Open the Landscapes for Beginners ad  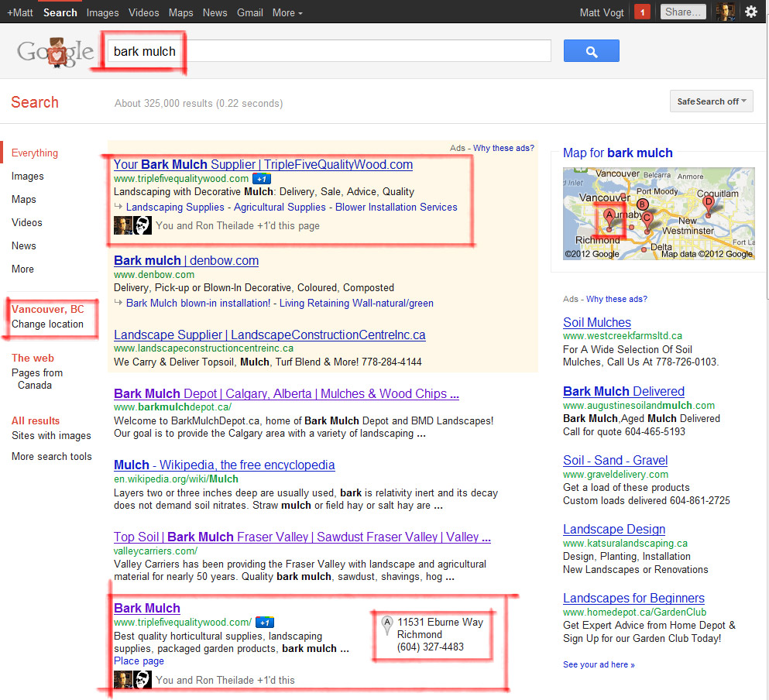pos(633,599)
